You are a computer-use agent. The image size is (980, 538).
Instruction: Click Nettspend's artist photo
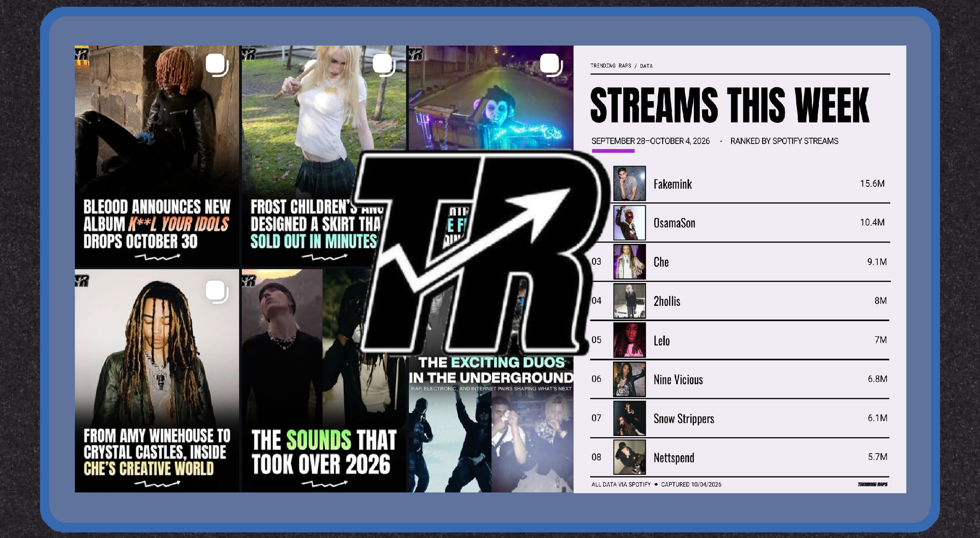click(630, 457)
